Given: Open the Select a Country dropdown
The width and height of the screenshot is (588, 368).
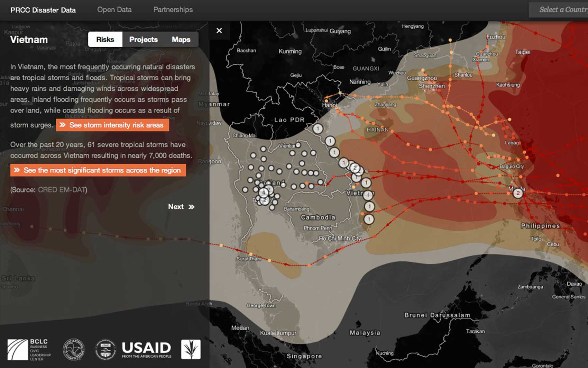Looking at the screenshot, I should coord(560,10).
